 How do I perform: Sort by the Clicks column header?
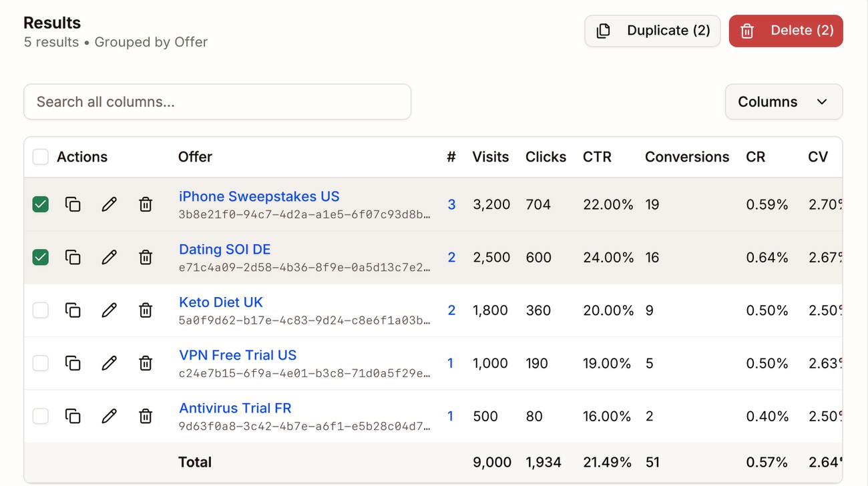click(x=546, y=157)
